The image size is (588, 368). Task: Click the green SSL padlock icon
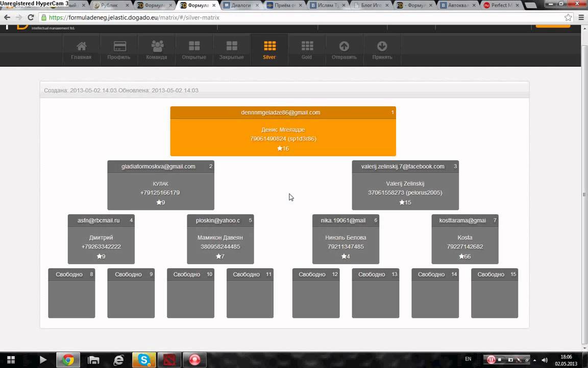point(44,18)
